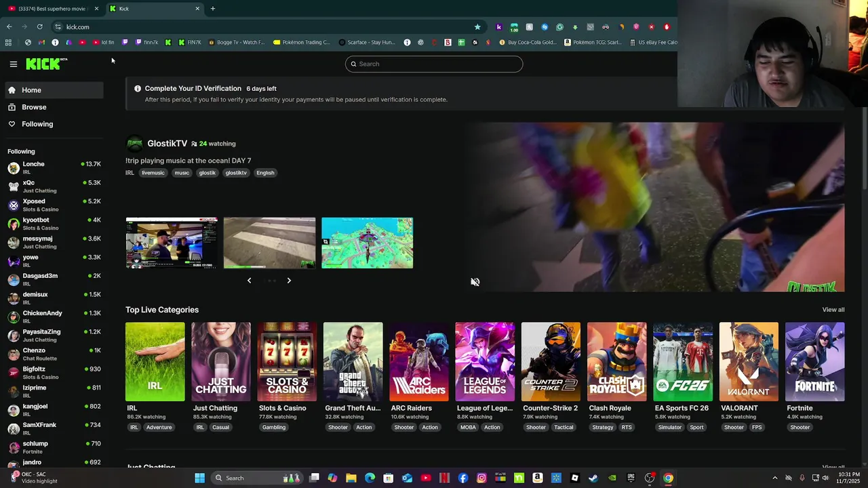Image resolution: width=868 pixels, height=488 pixels.
Task: Show hidden system tray icons
Action: 775,478
